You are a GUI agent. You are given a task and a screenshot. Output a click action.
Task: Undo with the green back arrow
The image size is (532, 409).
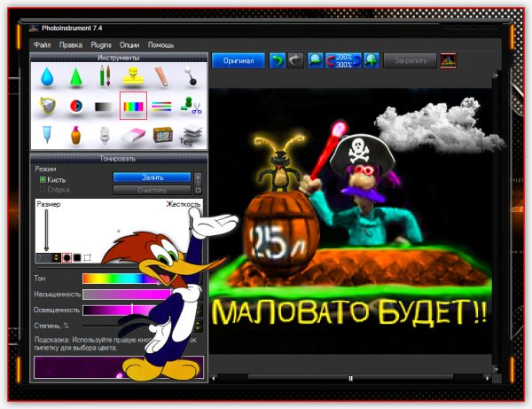(278, 60)
